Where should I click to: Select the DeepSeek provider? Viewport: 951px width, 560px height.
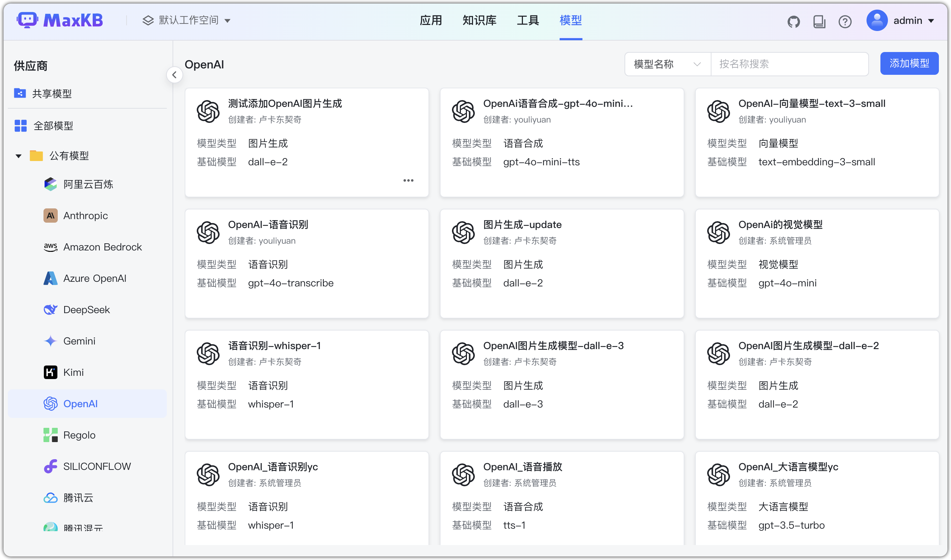tap(87, 310)
